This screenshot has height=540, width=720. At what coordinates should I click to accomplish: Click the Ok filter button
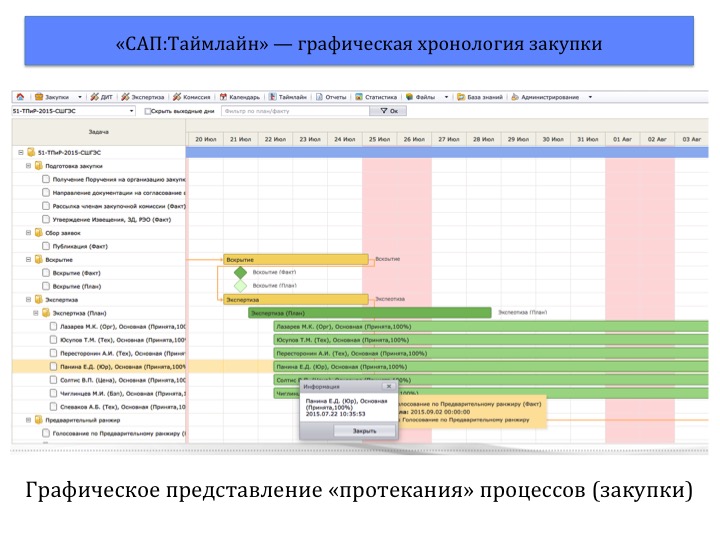pos(388,111)
